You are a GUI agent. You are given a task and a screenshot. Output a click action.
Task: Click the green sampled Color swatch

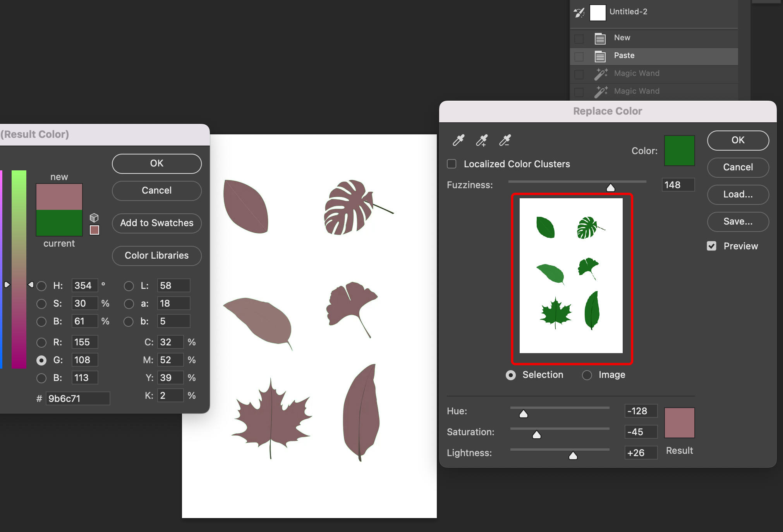point(679,151)
